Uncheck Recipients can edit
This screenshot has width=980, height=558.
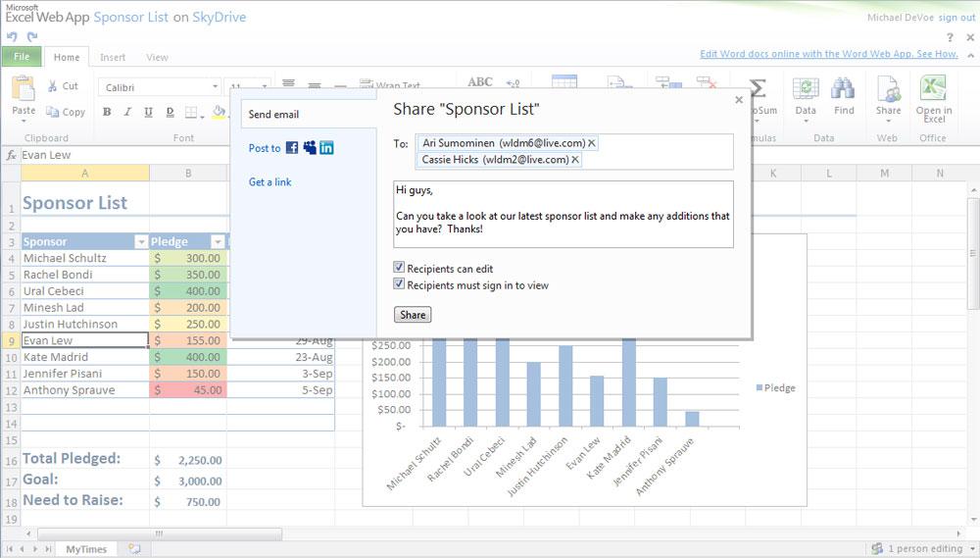[x=399, y=267]
